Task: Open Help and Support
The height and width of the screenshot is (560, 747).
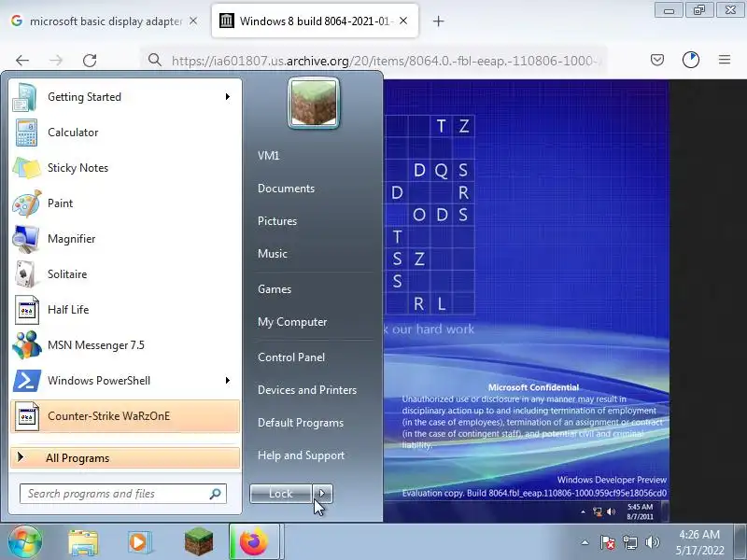Action: click(x=301, y=455)
